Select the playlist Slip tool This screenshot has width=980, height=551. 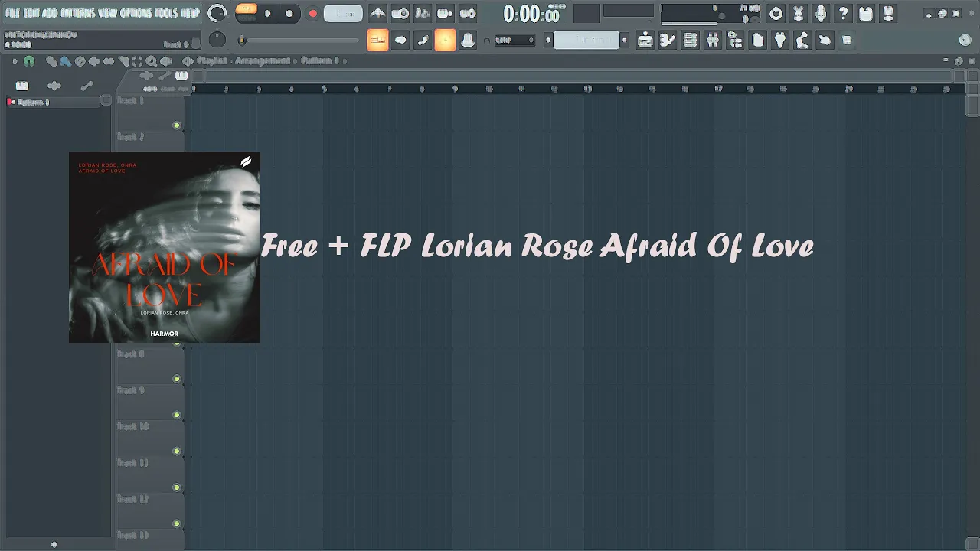[x=109, y=60]
